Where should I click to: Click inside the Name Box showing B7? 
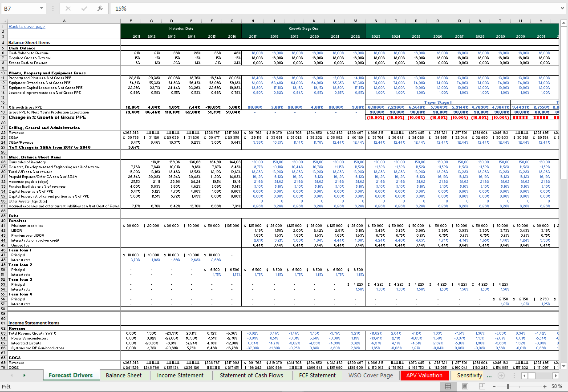pyautogui.click(x=20, y=8)
